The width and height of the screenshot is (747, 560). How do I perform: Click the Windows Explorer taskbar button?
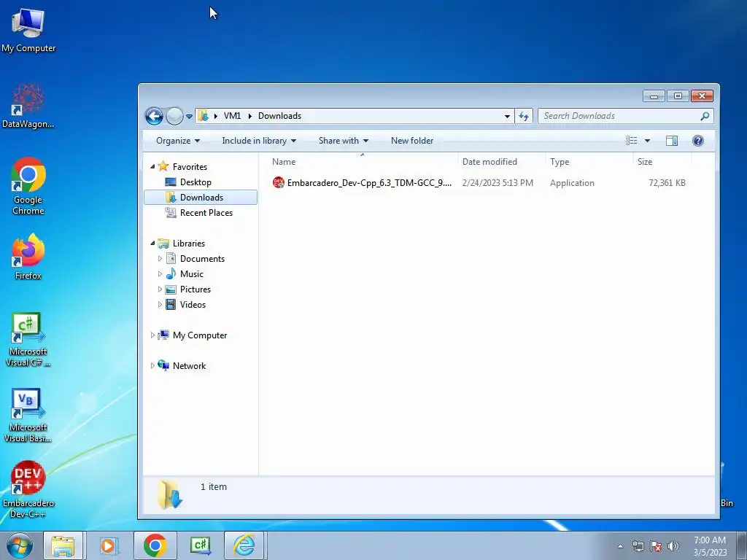pyautogui.click(x=63, y=545)
